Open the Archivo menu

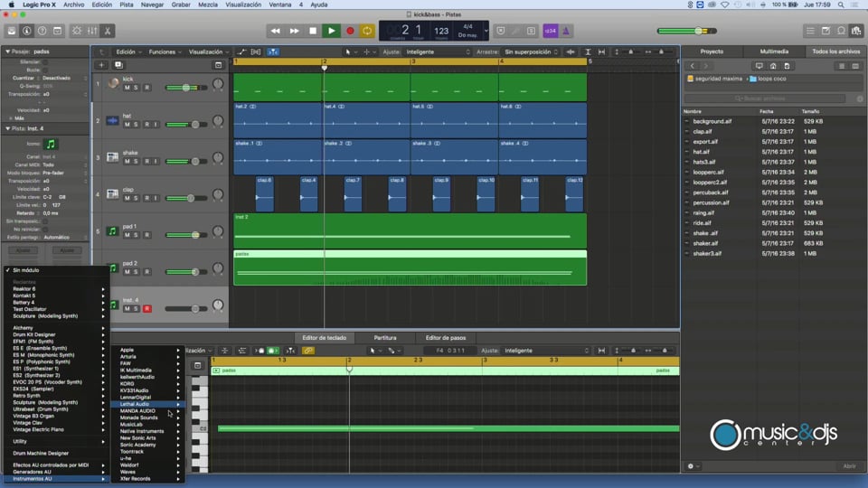73,5
